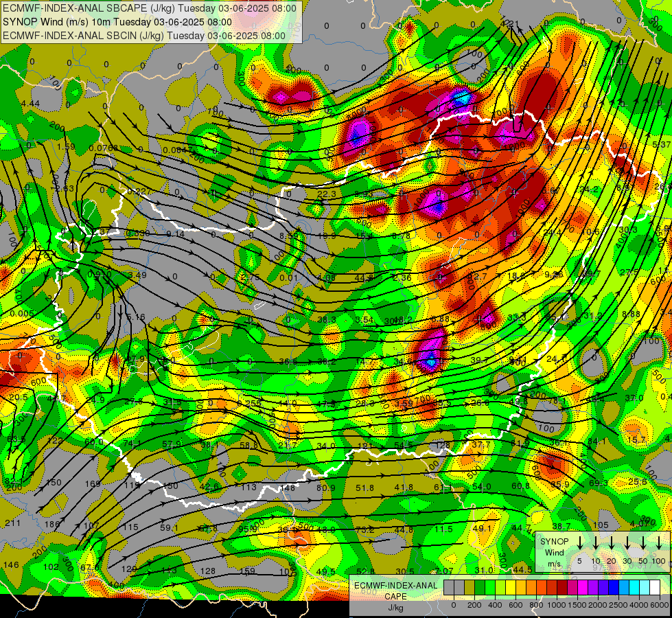Click the 186 value on the map
Image resolution: width=672 pixels, height=618 pixels.
click(x=52, y=524)
